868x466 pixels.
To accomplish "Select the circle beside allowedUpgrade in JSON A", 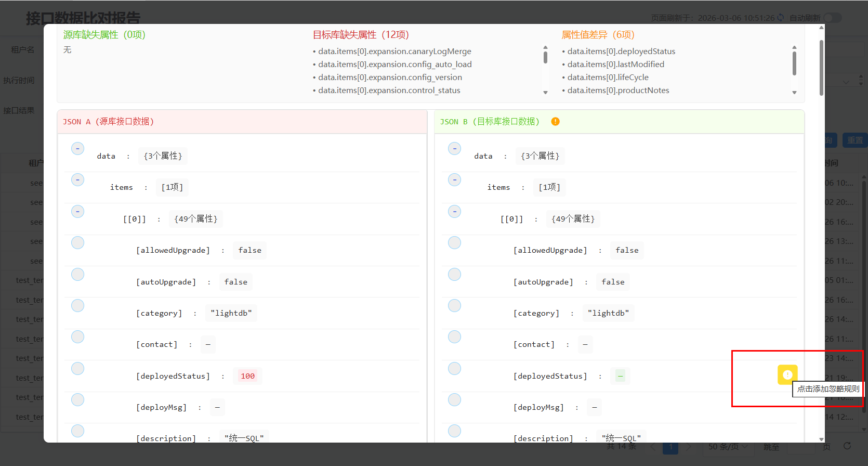I will (77, 243).
